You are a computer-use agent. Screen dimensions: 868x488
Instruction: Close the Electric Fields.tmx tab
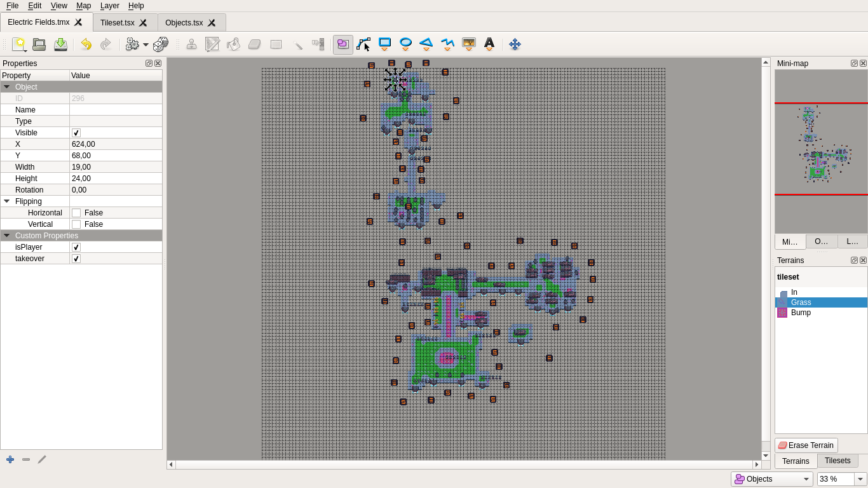click(78, 22)
